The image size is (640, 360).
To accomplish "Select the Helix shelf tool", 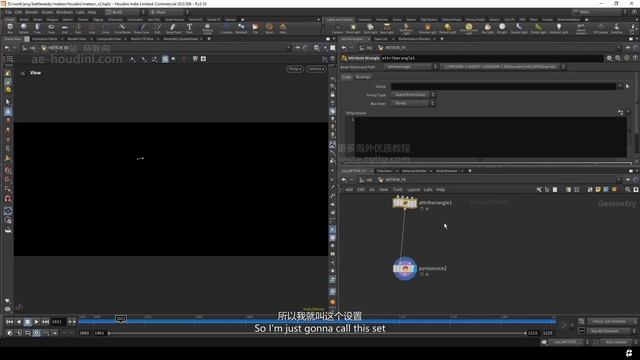I will tap(283, 28).
